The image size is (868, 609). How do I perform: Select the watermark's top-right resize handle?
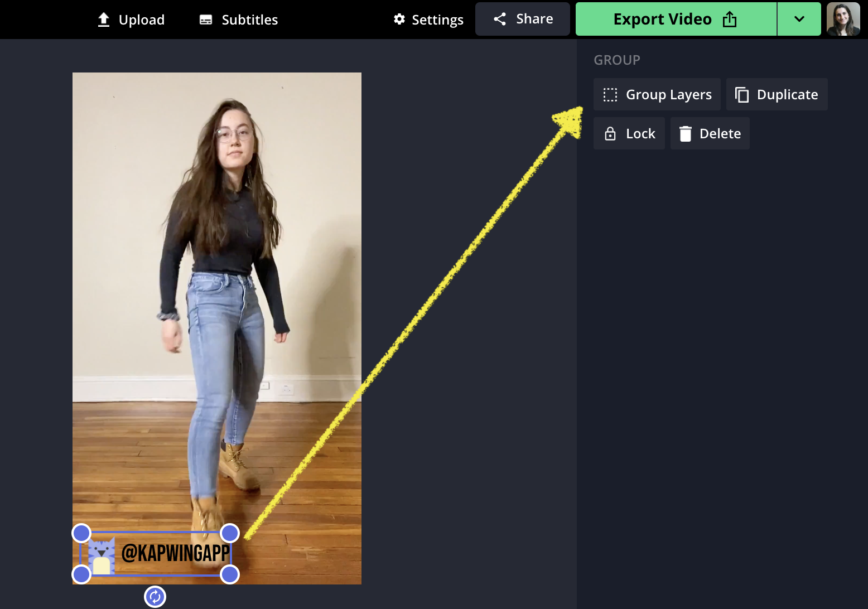pyautogui.click(x=230, y=533)
